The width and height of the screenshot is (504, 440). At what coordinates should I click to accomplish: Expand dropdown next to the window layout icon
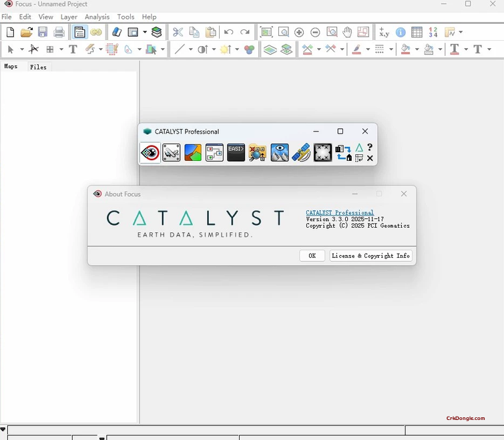(x=145, y=32)
